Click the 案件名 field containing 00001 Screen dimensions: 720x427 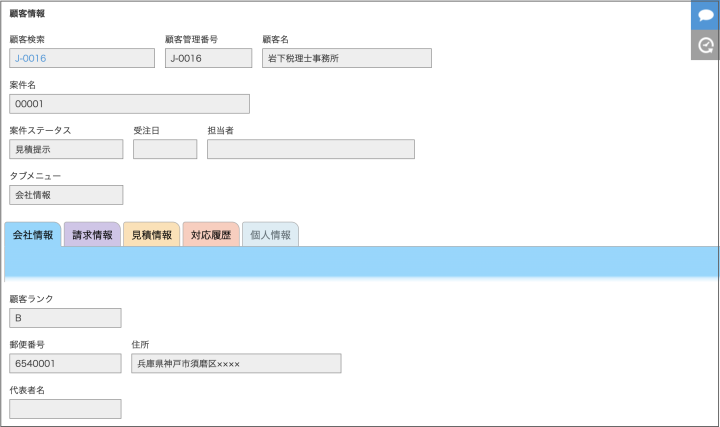point(129,104)
